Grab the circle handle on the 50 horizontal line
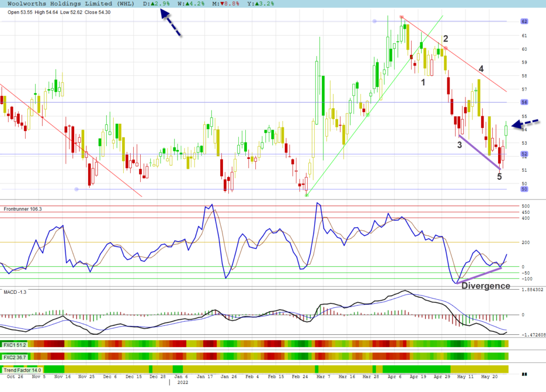The width and height of the screenshot is (546, 392). [x=77, y=189]
